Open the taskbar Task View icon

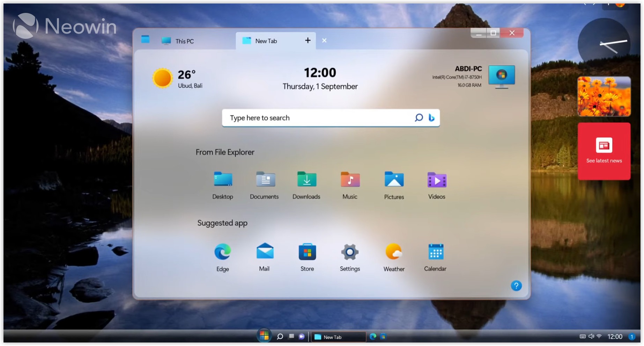(291, 336)
